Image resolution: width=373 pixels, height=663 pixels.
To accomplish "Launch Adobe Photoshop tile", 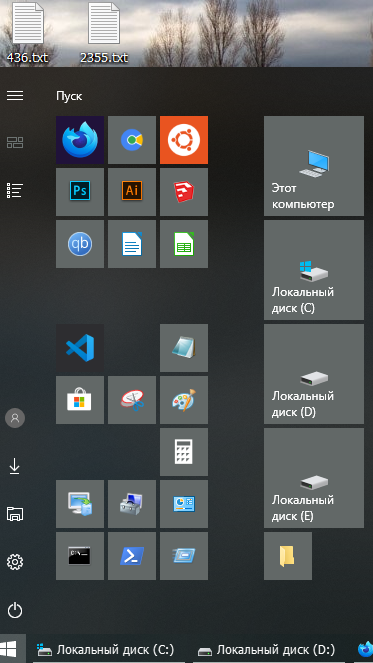I will pos(80,192).
